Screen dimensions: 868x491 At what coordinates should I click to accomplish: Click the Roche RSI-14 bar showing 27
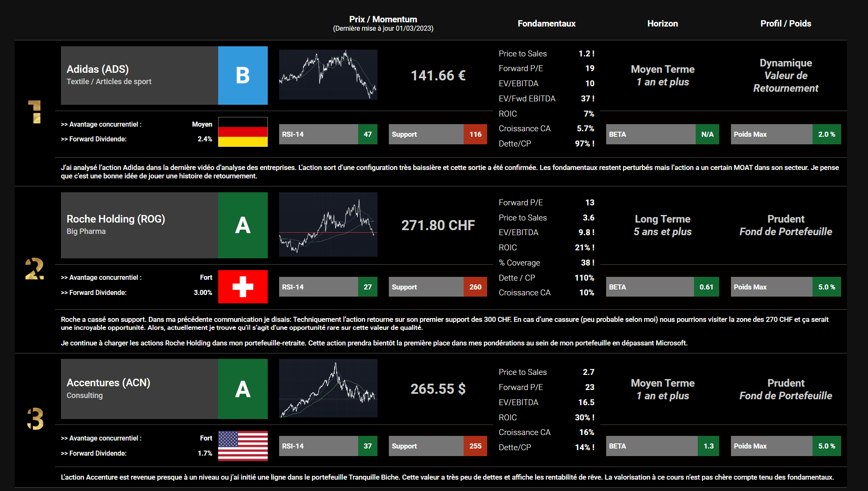328,287
